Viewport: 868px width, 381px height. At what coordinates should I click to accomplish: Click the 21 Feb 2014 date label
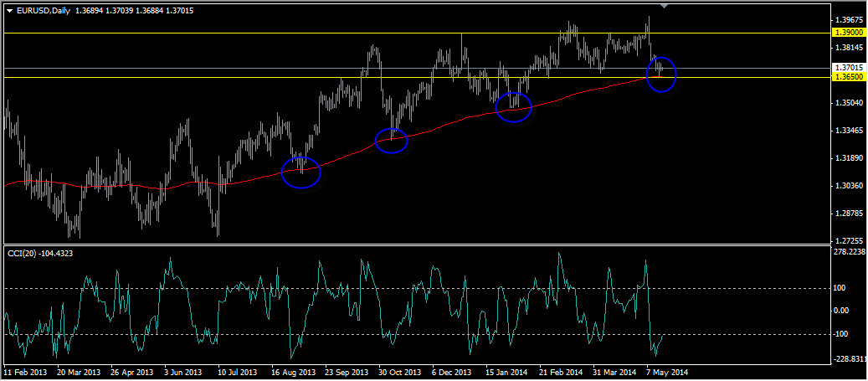pos(561,372)
